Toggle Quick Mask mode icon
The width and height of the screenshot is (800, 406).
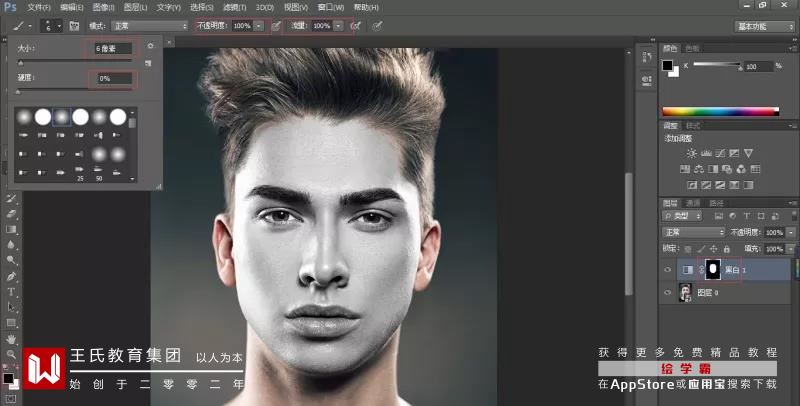click(11, 398)
